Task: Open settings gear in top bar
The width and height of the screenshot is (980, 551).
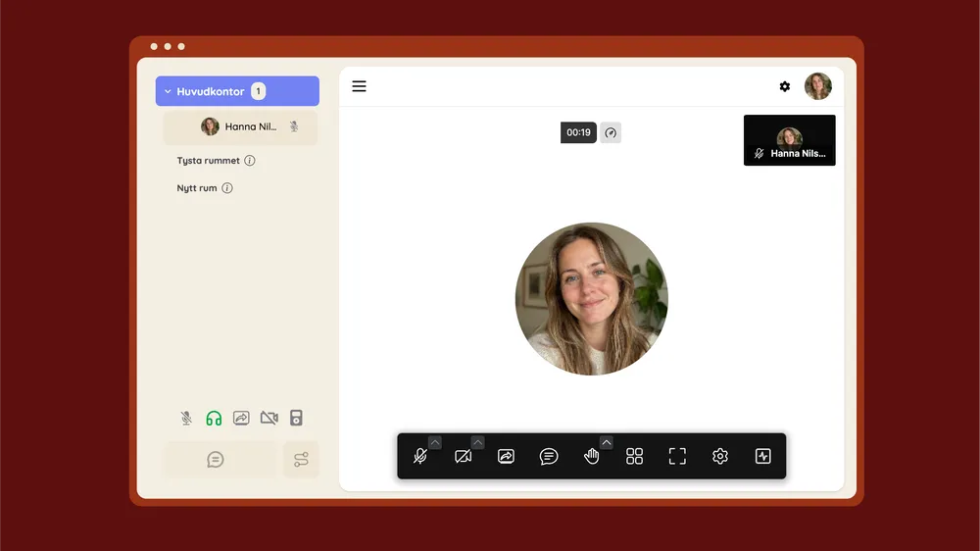Action: click(784, 86)
